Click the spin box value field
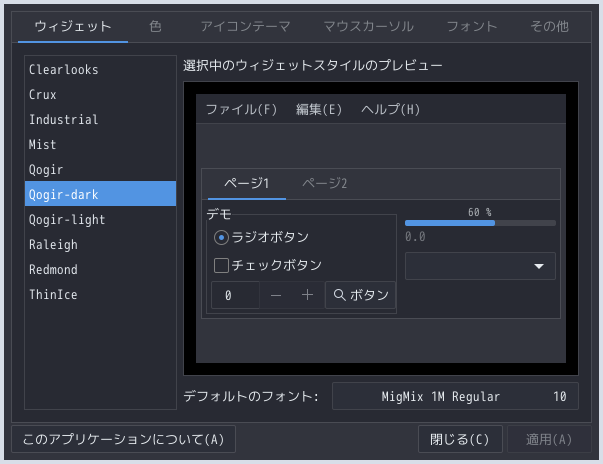603x464 pixels. tap(235, 295)
